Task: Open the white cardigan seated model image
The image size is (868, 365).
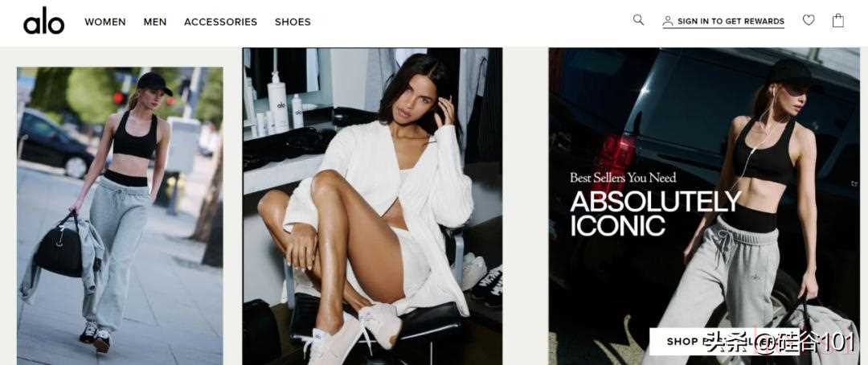Action: [373, 206]
